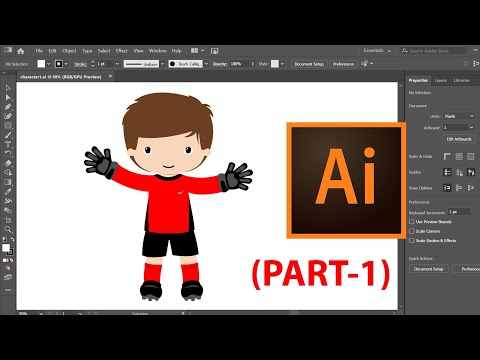The image size is (480, 360).
Task: Select the Zoom tool
Action: 8,229
